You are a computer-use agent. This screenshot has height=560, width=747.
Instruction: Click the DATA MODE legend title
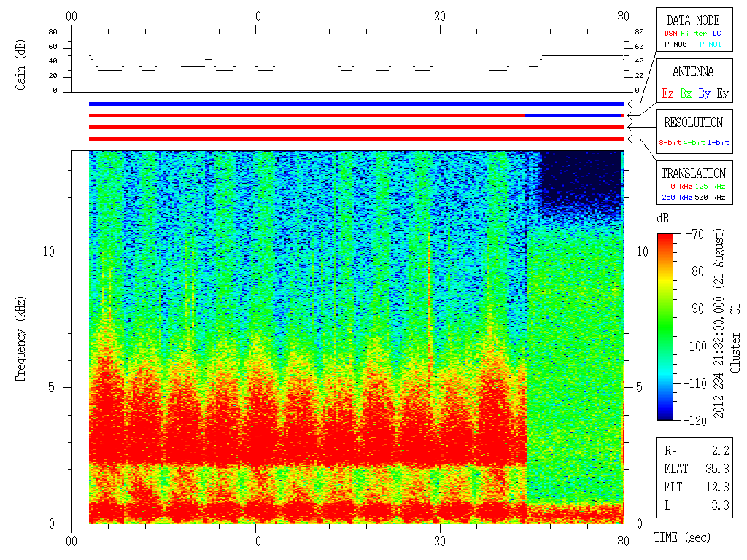tap(693, 20)
